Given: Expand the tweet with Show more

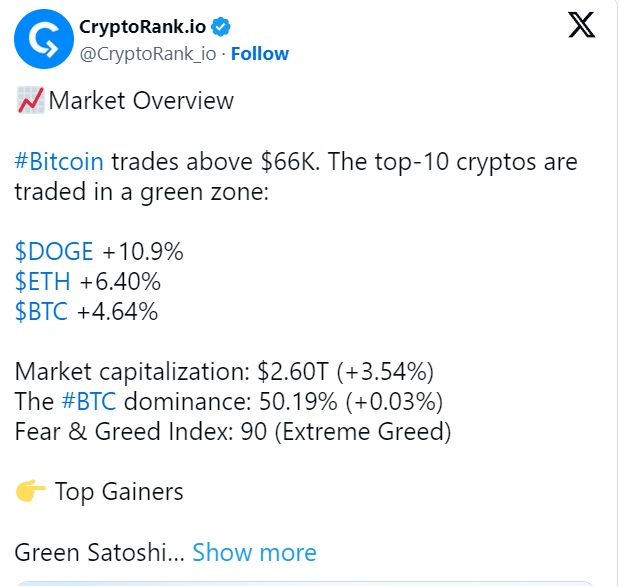Looking at the screenshot, I should (x=255, y=552).
